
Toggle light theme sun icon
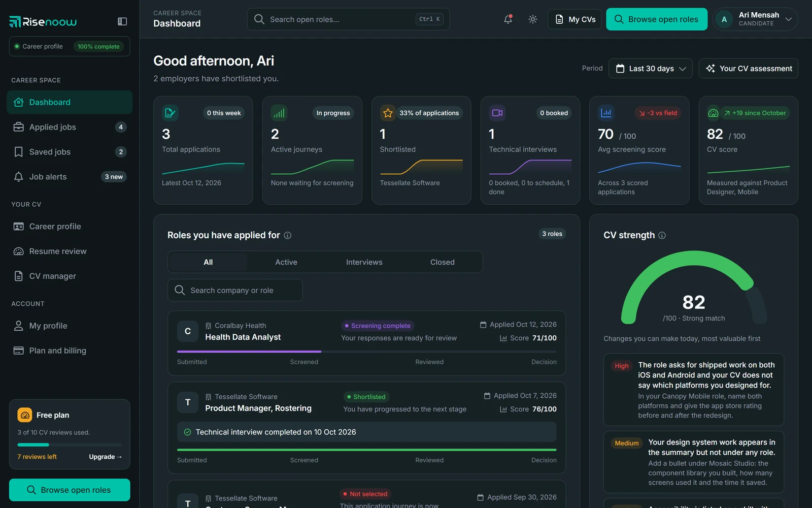point(533,19)
